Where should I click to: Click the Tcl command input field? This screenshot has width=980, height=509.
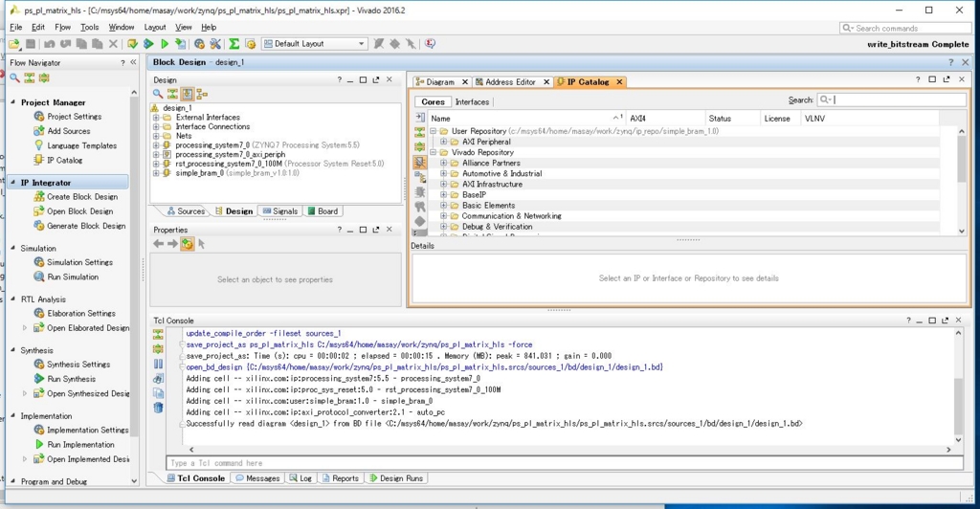(565, 463)
